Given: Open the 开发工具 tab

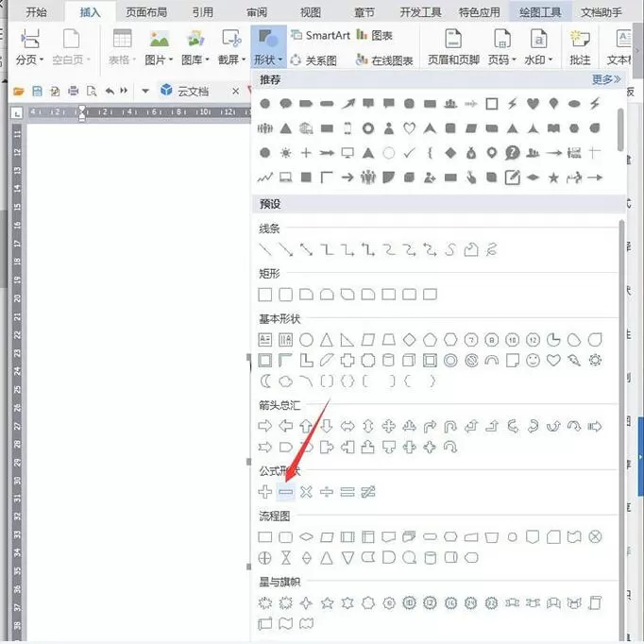Looking at the screenshot, I should click(x=420, y=12).
